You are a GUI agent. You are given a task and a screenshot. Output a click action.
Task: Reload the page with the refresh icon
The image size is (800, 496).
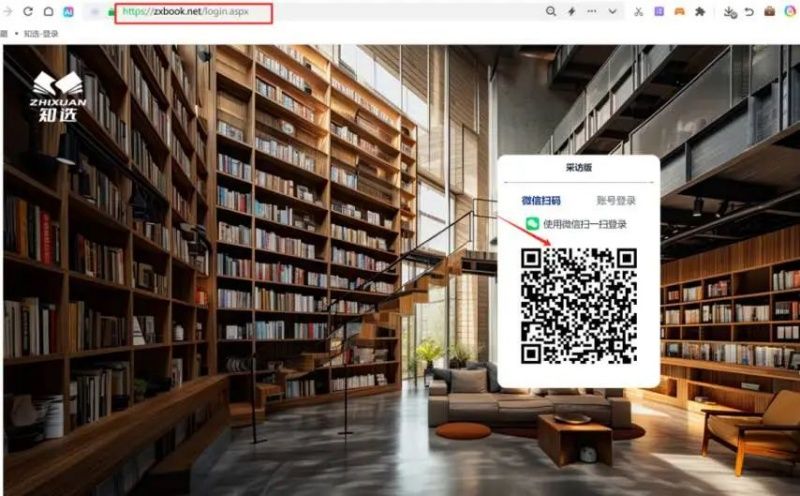(x=27, y=11)
